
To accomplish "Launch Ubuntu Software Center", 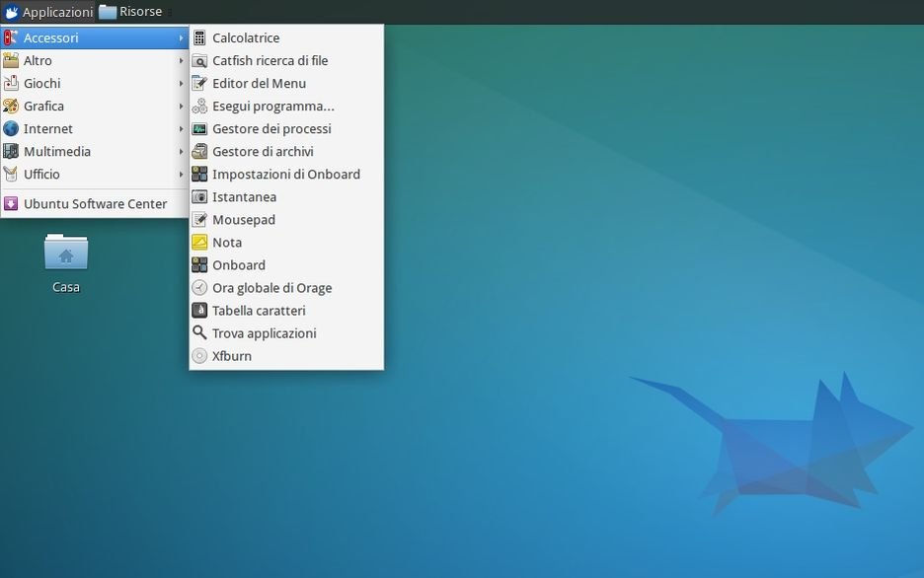I will (95, 203).
